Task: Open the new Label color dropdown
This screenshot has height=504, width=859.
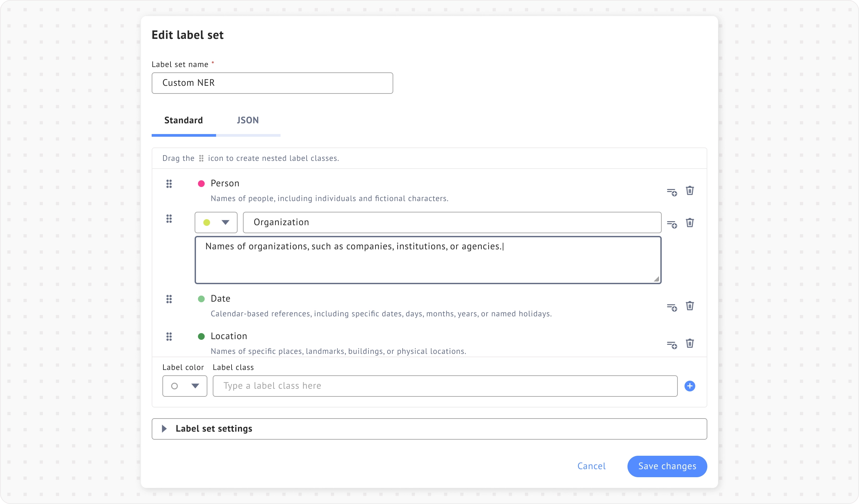Action: [185, 386]
